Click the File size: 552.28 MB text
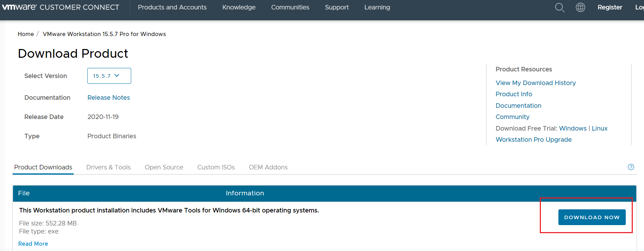 (x=48, y=223)
